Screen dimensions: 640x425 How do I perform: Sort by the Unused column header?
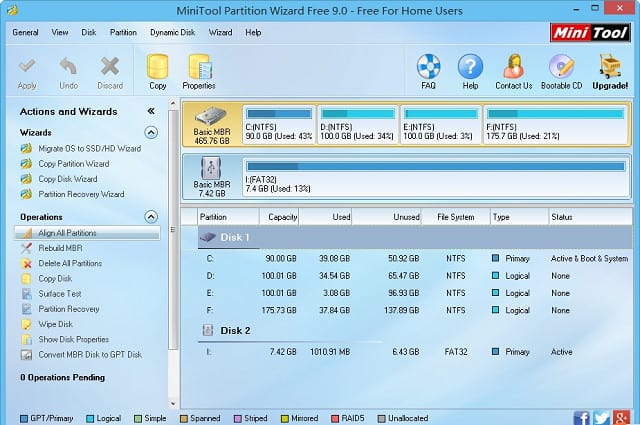tap(386, 217)
